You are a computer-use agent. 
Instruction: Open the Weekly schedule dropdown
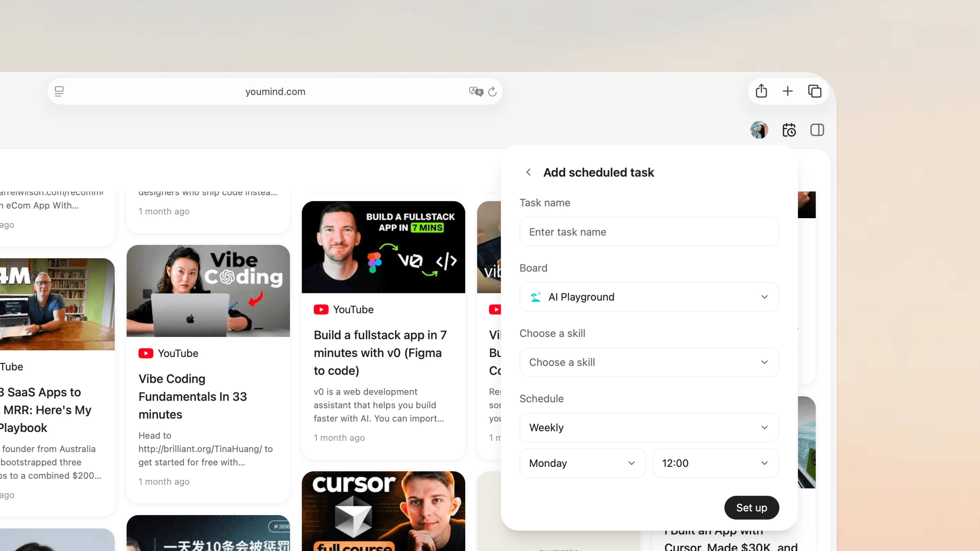tap(649, 428)
